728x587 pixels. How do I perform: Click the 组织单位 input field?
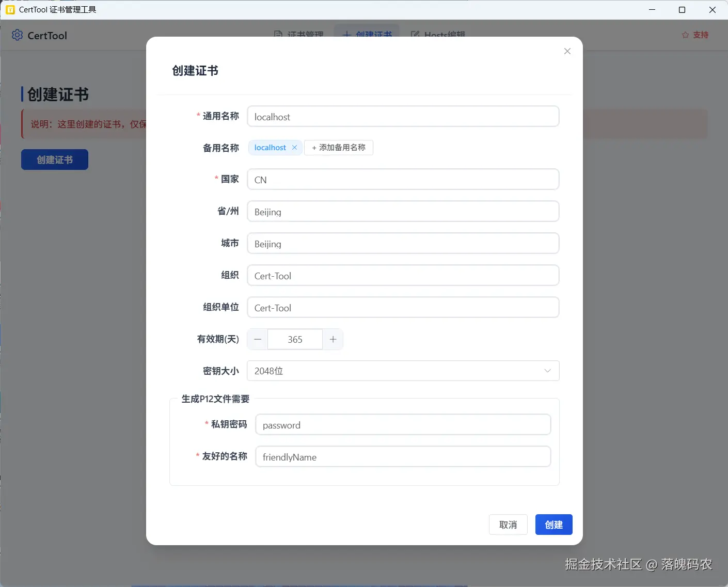click(403, 308)
